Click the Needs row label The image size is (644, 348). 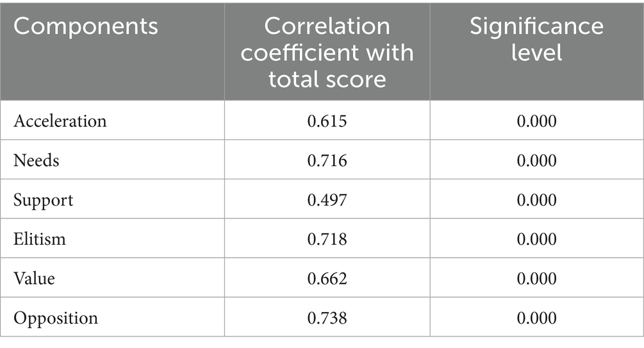(36, 160)
